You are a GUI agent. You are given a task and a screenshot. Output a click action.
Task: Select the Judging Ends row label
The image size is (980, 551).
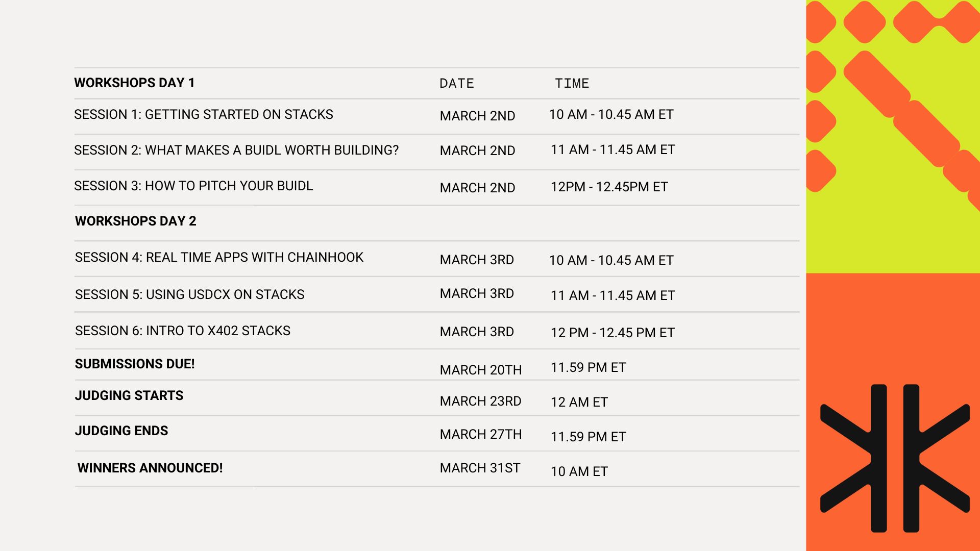[121, 431]
